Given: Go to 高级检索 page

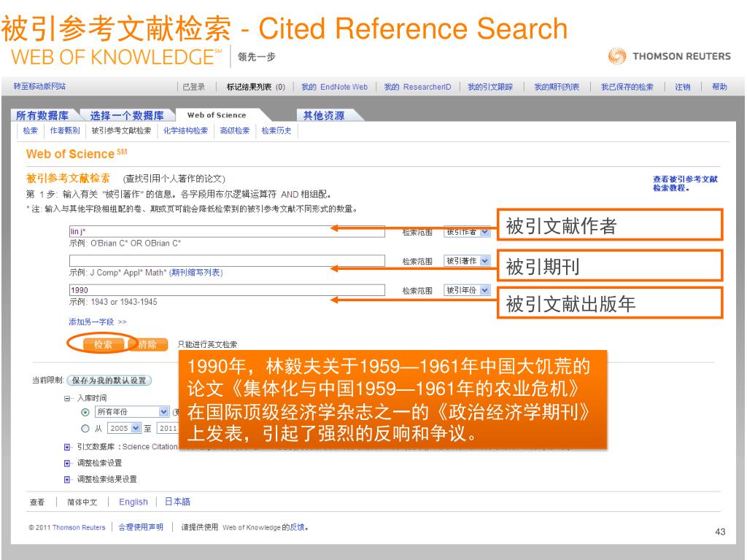Looking at the screenshot, I should click(235, 131).
